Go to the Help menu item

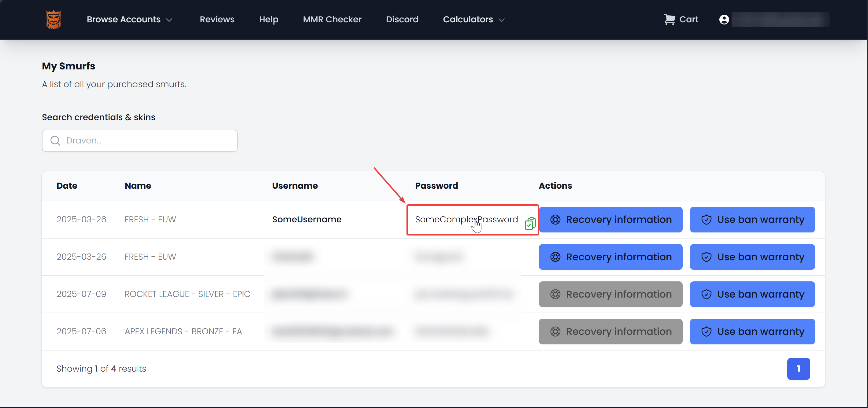[269, 20]
